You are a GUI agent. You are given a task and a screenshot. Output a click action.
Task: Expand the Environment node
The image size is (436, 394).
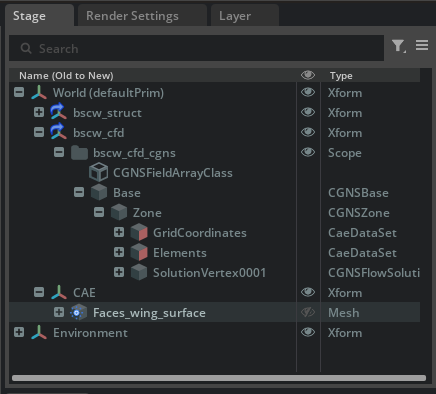tap(19, 332)
